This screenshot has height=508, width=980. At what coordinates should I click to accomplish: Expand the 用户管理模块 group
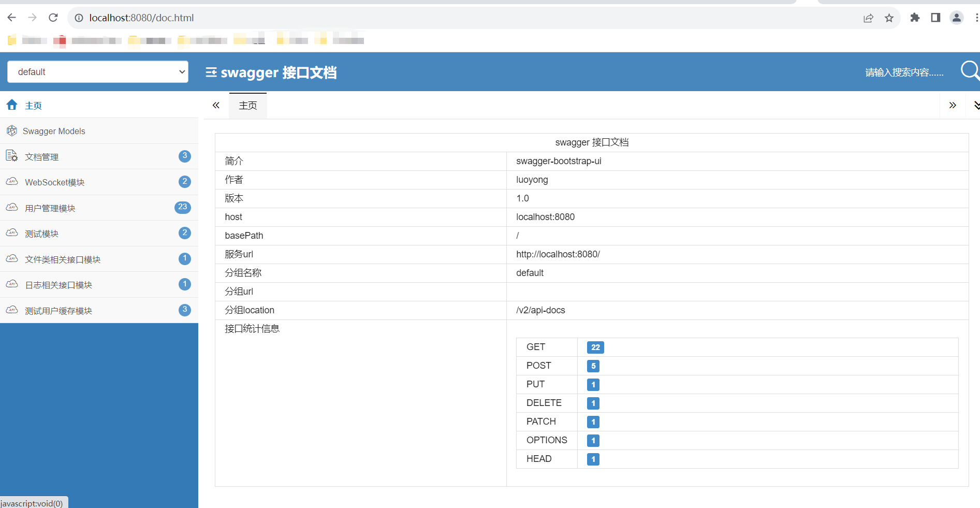coord(99,208)
